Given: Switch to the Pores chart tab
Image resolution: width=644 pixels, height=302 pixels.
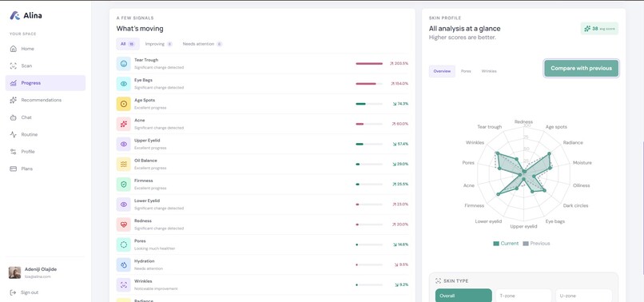Looking at the screenshot, I should click(466, 71).
